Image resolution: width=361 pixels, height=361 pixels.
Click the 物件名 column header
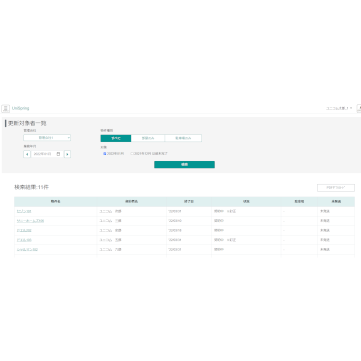point(55,202)
